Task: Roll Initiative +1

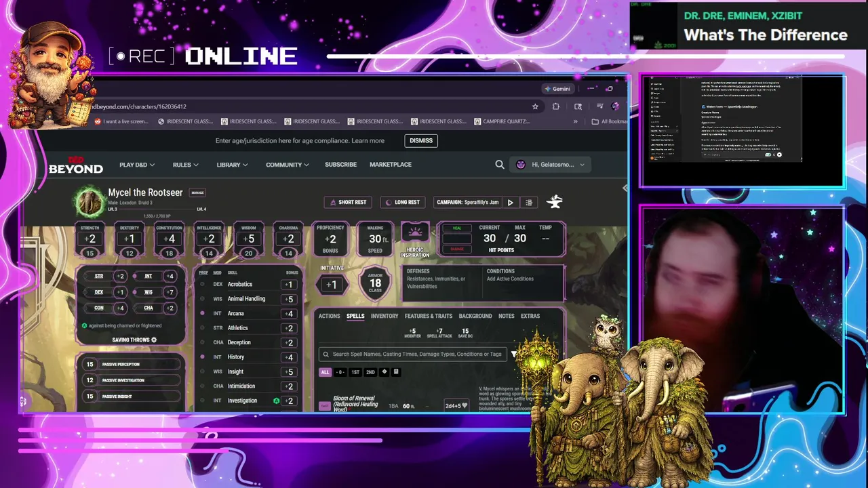Action: (332, 284)
